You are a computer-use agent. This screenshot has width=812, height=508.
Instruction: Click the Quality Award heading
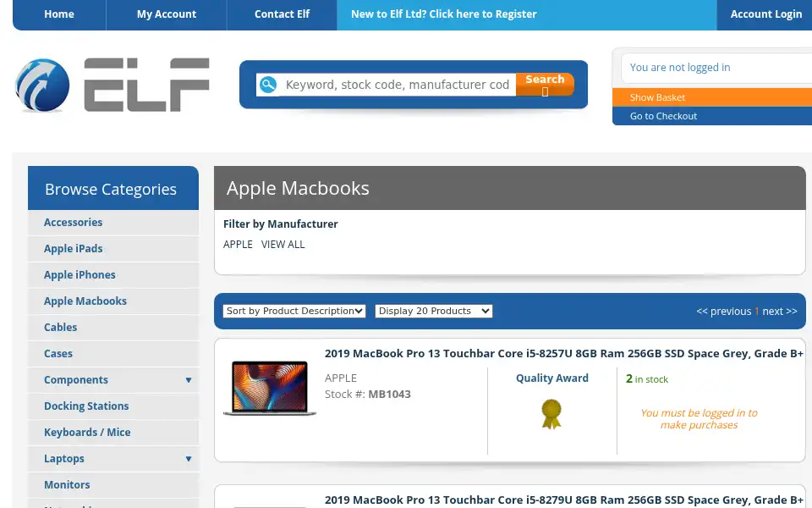pos(552,378)
